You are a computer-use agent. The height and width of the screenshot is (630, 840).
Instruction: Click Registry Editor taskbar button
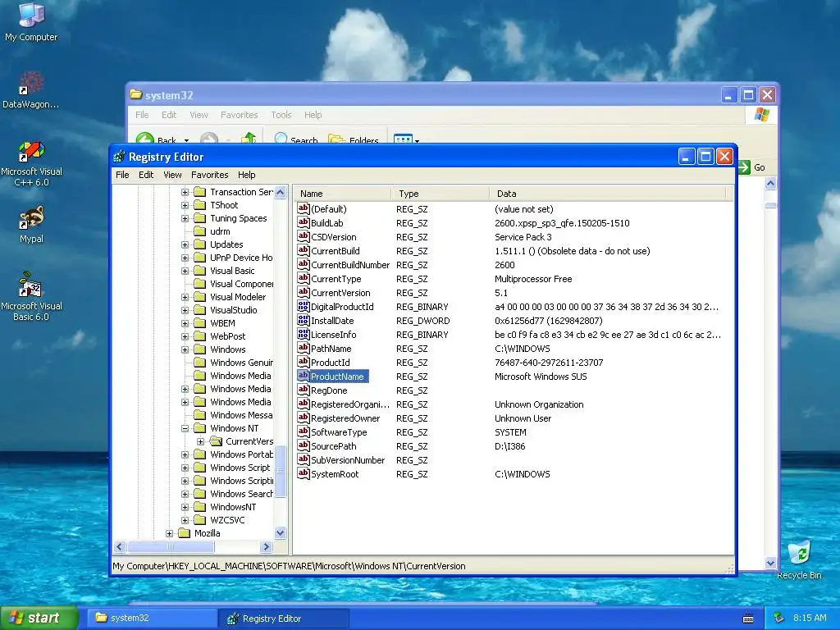coord(284,619)
